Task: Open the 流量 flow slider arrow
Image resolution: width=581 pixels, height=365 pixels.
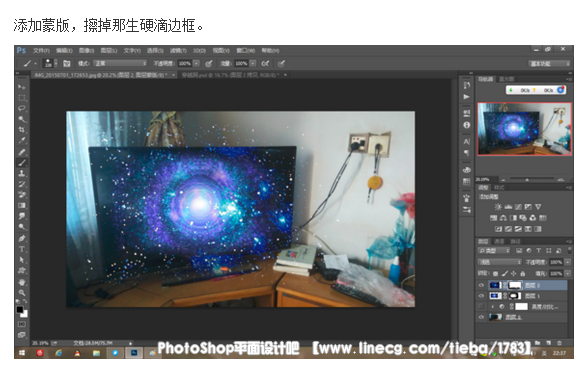Action: point(253,64)
